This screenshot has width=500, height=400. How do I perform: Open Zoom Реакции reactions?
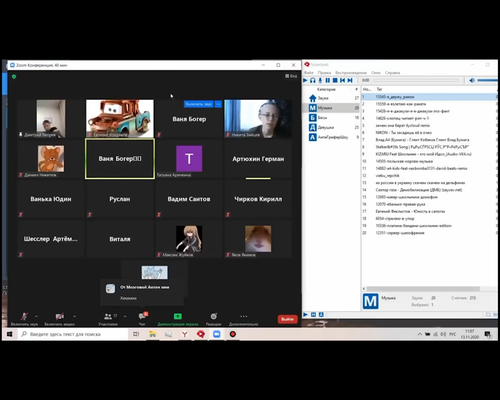pyautogui.click(x=213, y=318)
